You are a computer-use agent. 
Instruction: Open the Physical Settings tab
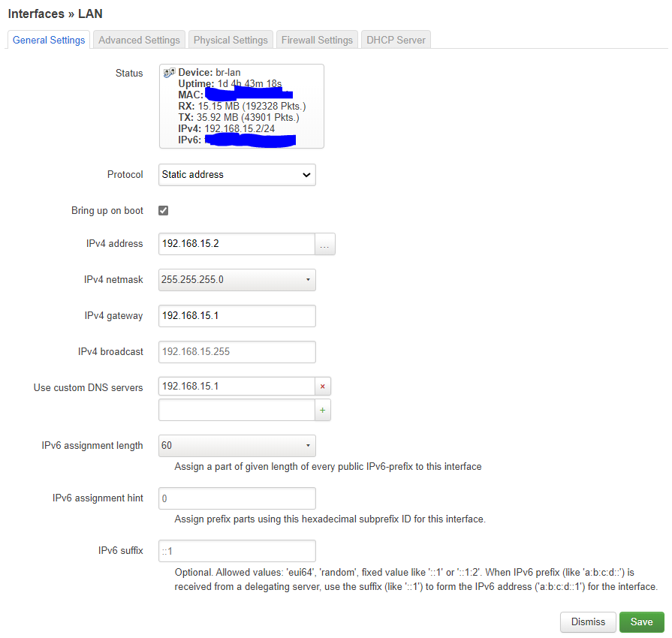231,41
